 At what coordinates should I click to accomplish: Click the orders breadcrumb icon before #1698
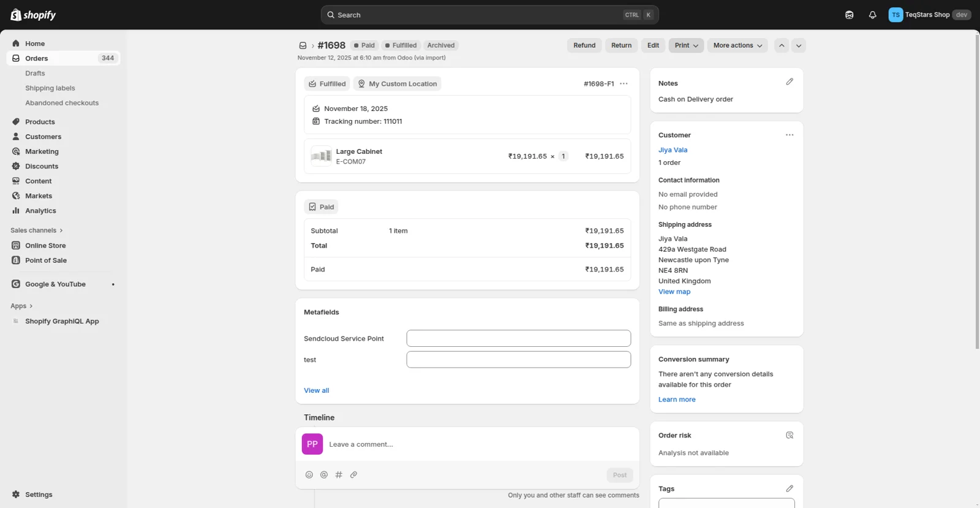tap(303, 45)
